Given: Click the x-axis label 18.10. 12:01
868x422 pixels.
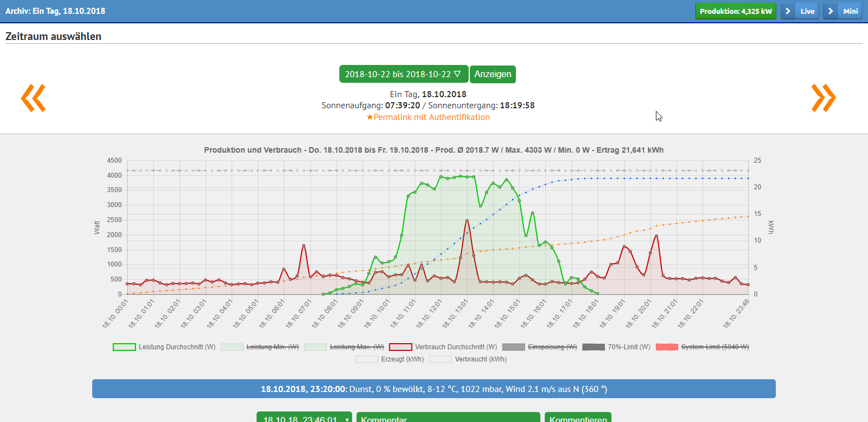Looking at the screenshot, I should tap(429, 314).
